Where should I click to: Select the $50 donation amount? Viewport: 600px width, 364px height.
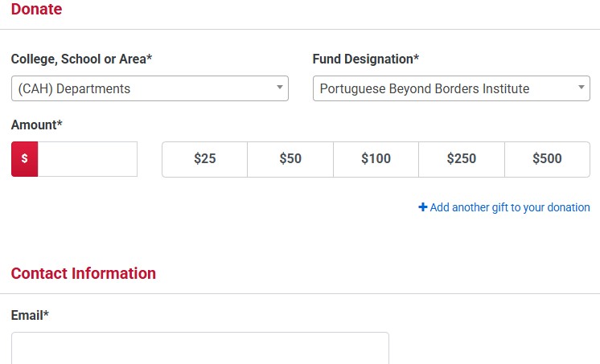pyautogui.click(x=290, y=159)
